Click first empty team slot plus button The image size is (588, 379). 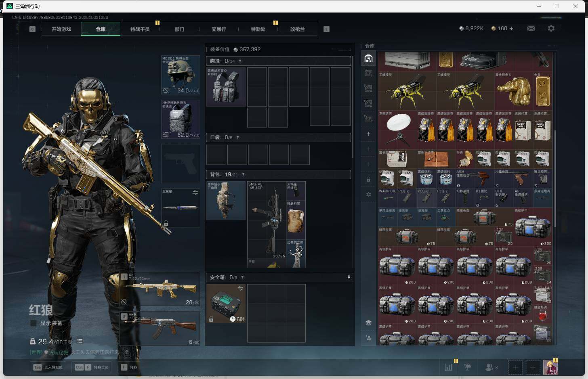[x=515, y=367]
